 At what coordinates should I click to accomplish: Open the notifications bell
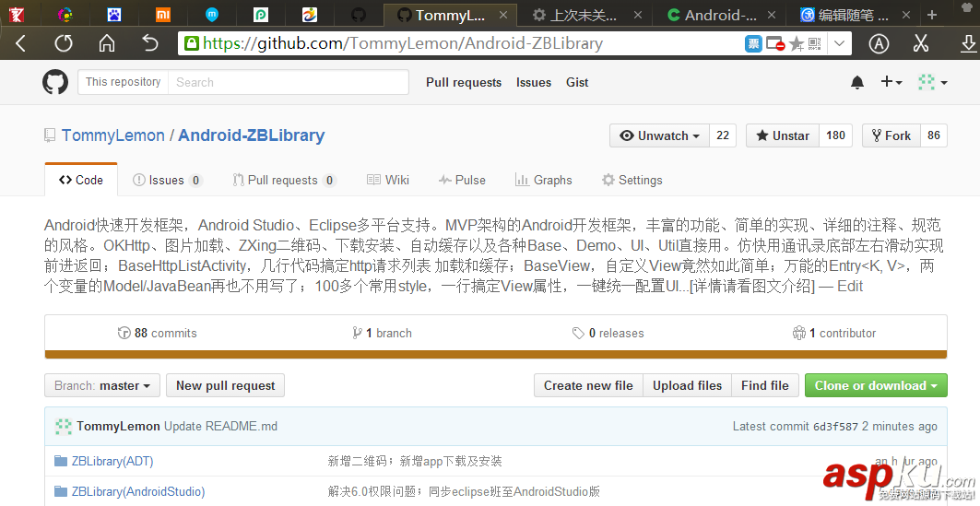tap(857, 82)
